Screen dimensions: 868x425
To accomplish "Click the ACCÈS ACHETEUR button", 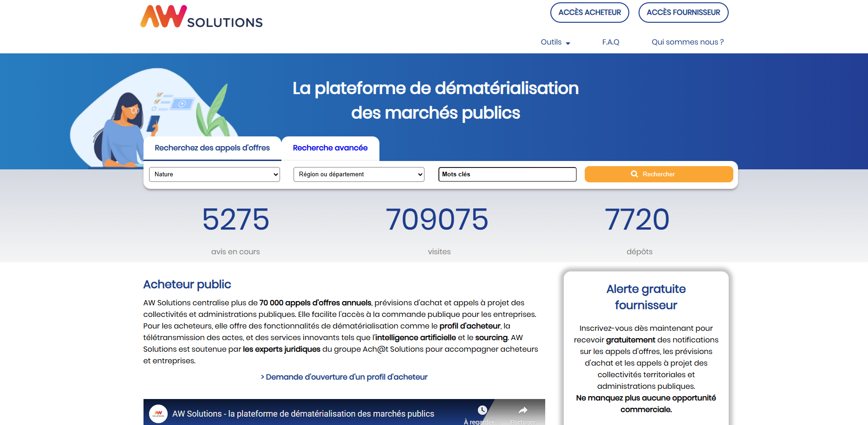I will tap(589, 13).
